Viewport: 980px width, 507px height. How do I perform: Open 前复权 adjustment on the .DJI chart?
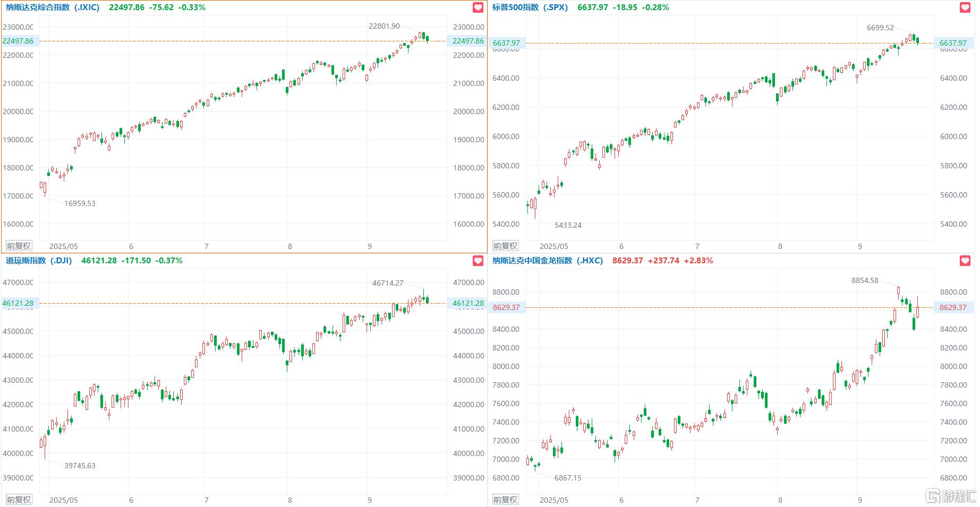(19, 500)
